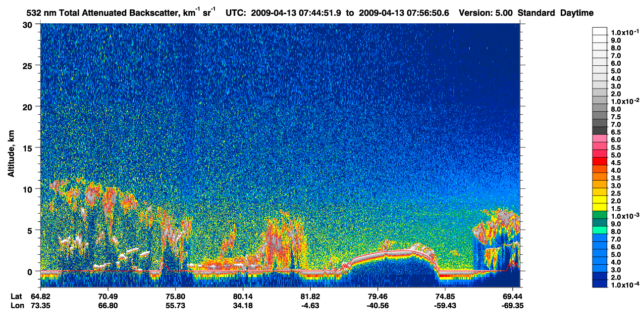Click latitude value 69.44
The height and width of the screenshot is (330, 644).
point(512,296)
